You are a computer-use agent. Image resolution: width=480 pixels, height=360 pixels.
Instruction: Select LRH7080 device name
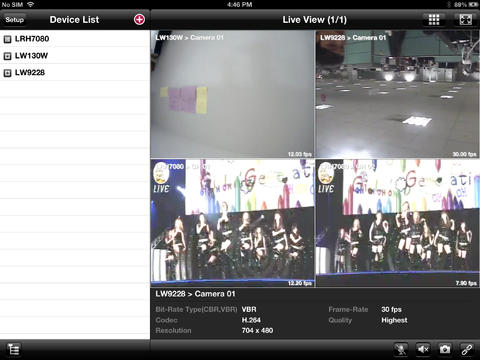[32, 39]
